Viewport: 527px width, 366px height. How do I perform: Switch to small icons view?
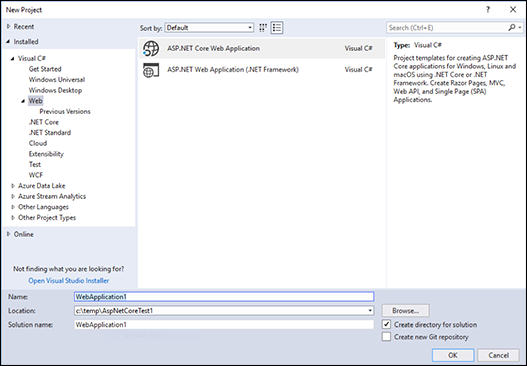pyautogui.click(x=263, y=28)
